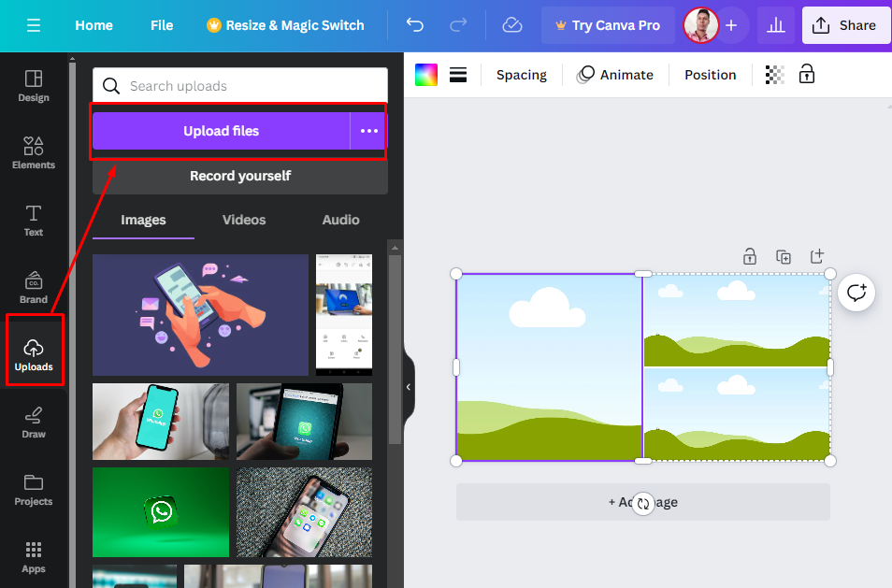Open the Draw panel
The height and width of the screenshot is (588, 892).
pos(34,423)
